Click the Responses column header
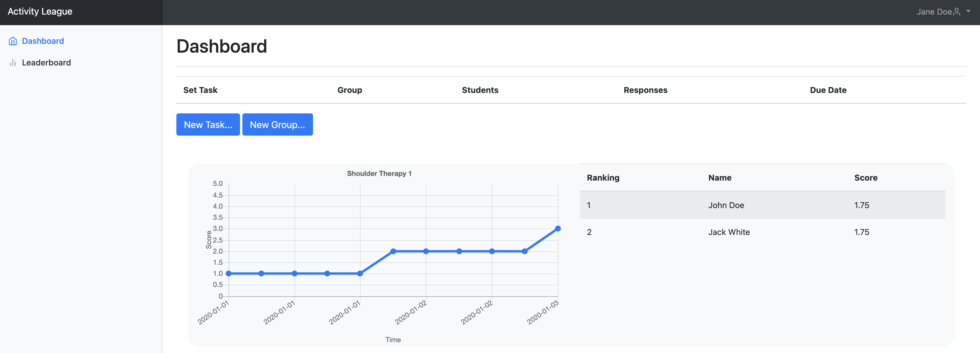 645,90
